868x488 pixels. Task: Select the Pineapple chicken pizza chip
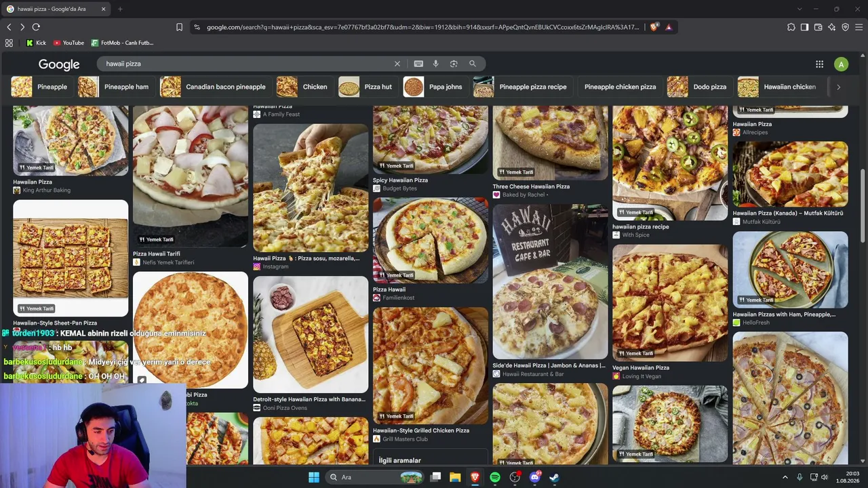(620, 87)
